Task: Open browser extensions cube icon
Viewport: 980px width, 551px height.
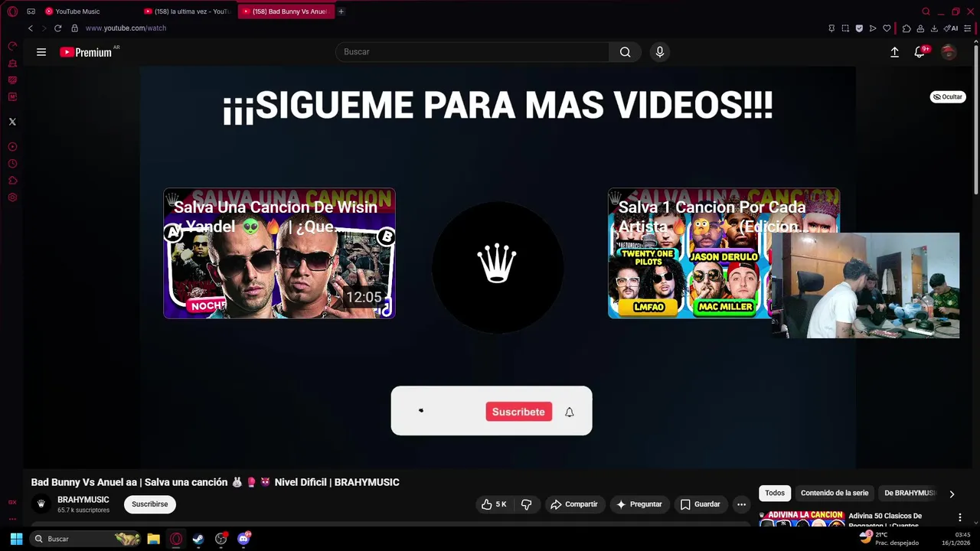Action: (x=906, y=28)
